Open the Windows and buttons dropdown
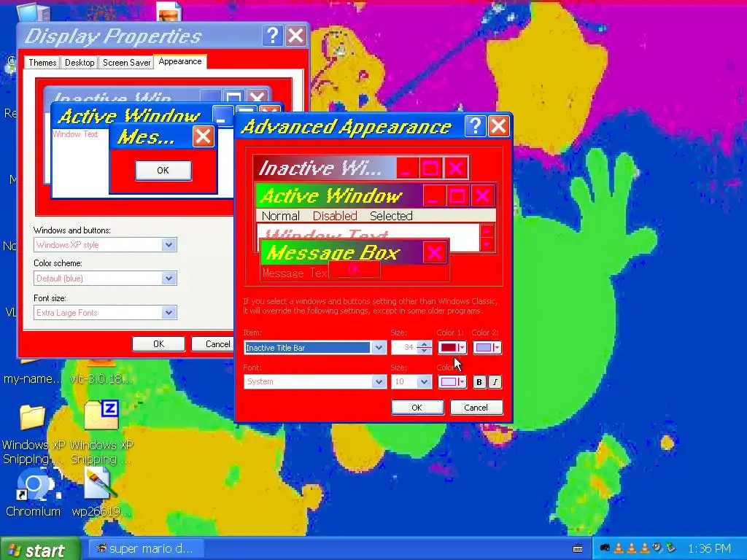The width and height of the screenshot is (747, 560). 169,245
